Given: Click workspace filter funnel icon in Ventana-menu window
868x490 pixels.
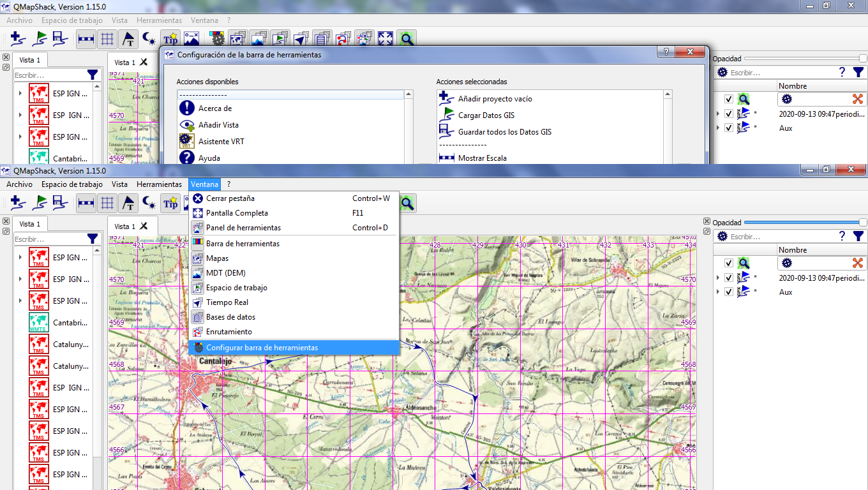Looking at the screenshot, I should pyautogui.click(x=858, y=236).
